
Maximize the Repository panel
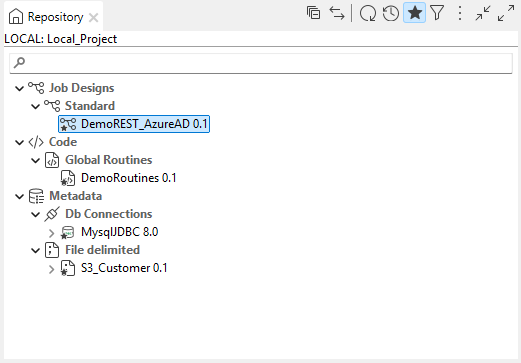pyautogui.click(x=506, y=13)
